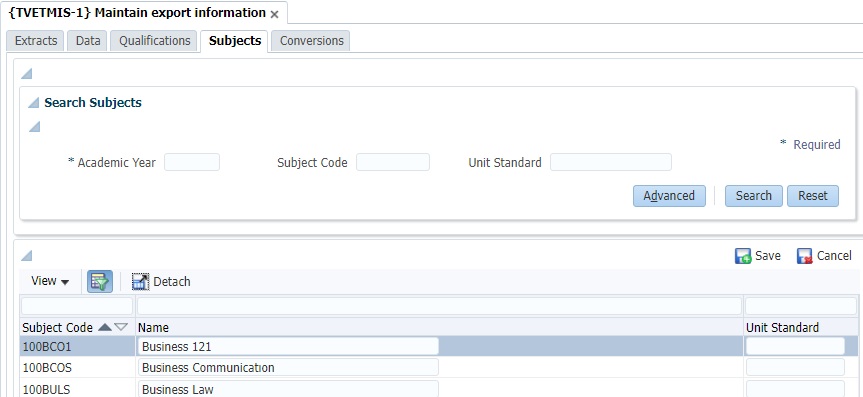Screen dimensions: 863x397
Task: Select the Business Communication name field
Action: [x=288, y=367]
